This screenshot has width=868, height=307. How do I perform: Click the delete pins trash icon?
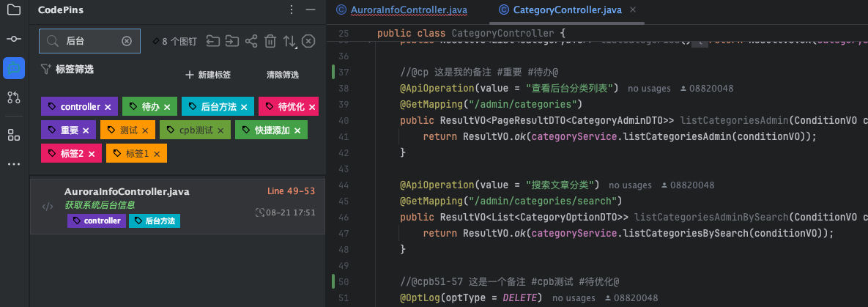coord(270,41)
